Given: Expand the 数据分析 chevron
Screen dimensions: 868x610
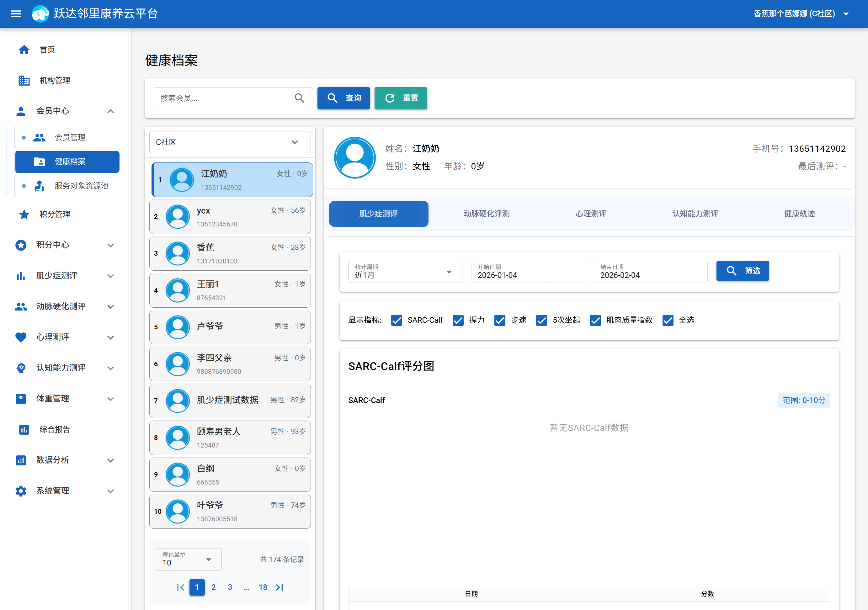Looking at the screenshot, I should [110, 460].
